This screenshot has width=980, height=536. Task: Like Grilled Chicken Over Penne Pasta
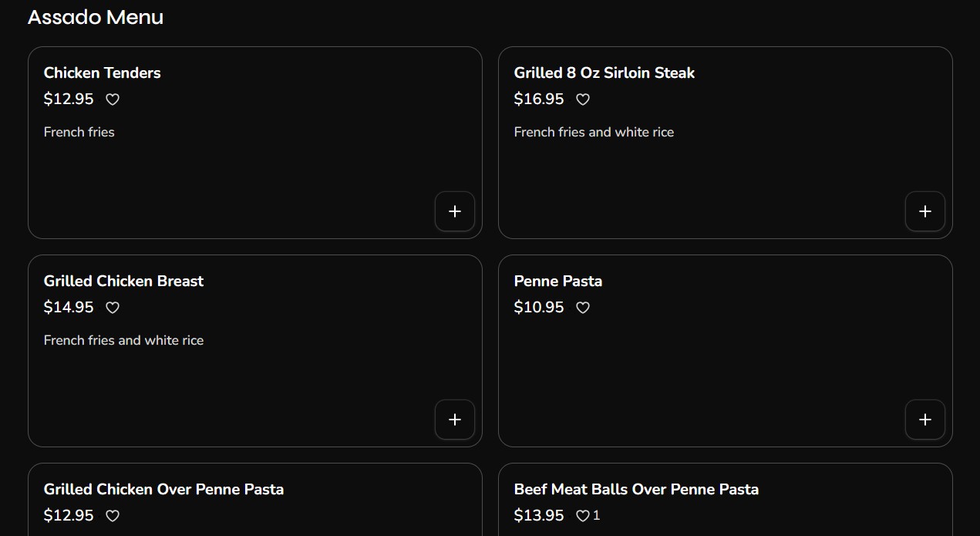click(113, 516)
